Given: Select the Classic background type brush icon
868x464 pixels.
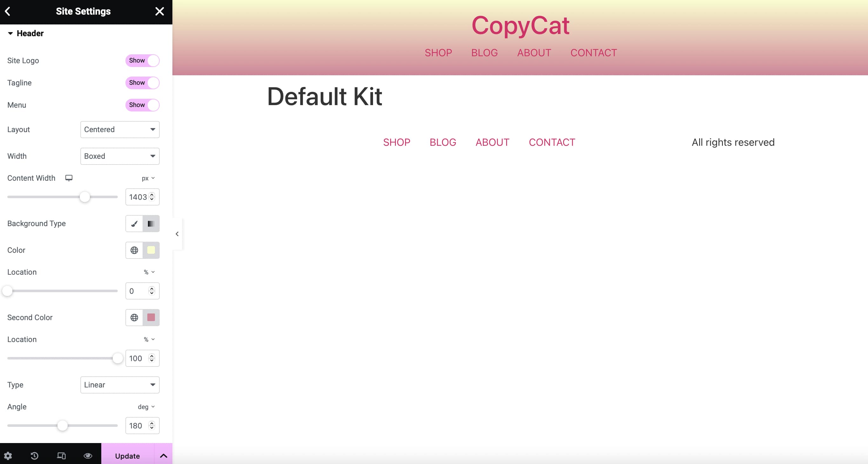Looking at the screenshot, I should click(x=134, y=224).
